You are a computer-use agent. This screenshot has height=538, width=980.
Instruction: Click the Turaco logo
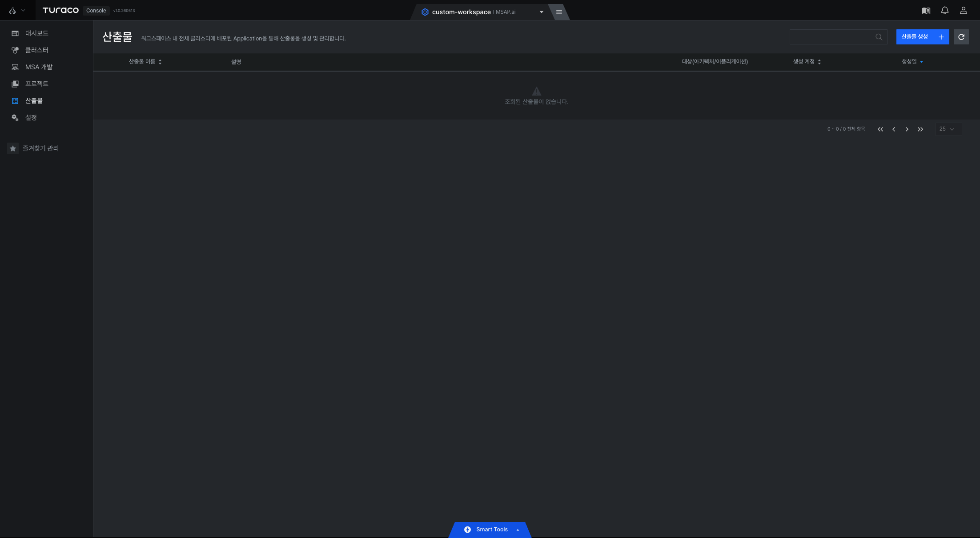[61, 10]
